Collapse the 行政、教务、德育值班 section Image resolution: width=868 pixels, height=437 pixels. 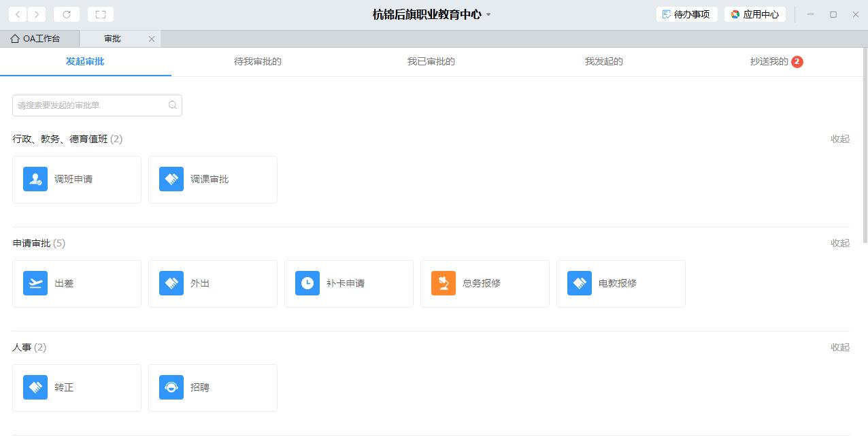(x=839, y=139)
